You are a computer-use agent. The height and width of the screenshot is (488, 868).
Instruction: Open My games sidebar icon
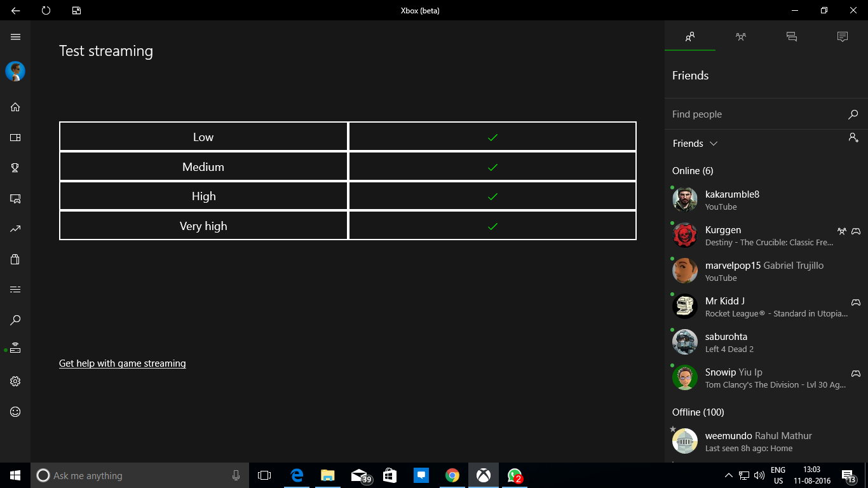[15, 137]
